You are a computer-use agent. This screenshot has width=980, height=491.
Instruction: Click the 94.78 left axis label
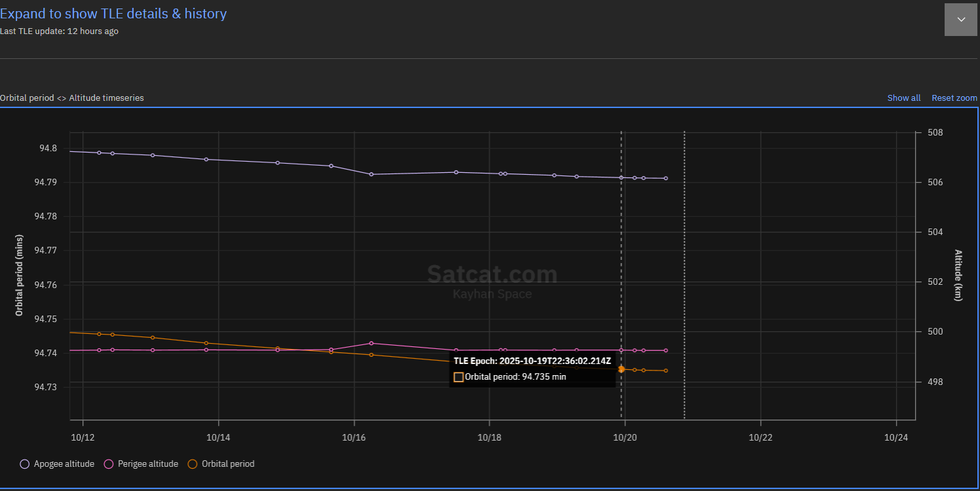point(46,217)
